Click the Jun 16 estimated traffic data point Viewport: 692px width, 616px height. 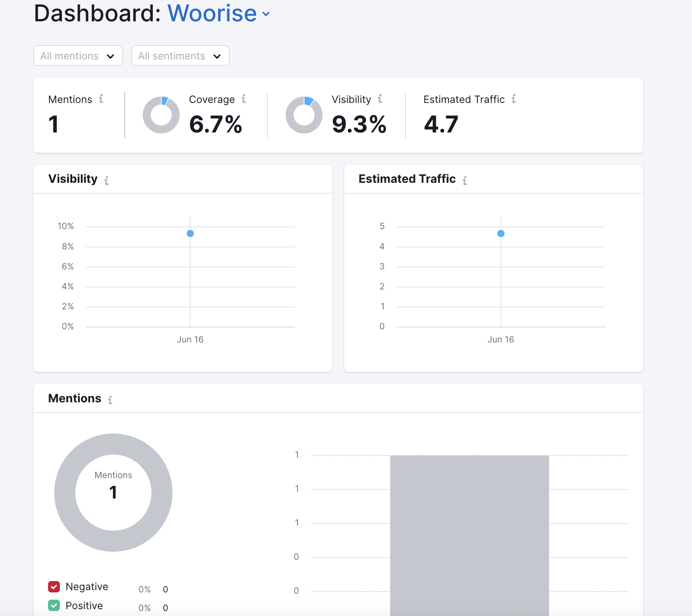501,234
